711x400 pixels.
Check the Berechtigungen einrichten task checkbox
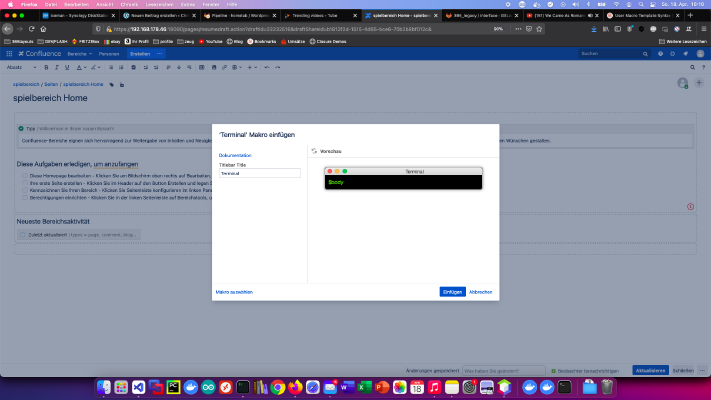(25, 198)
